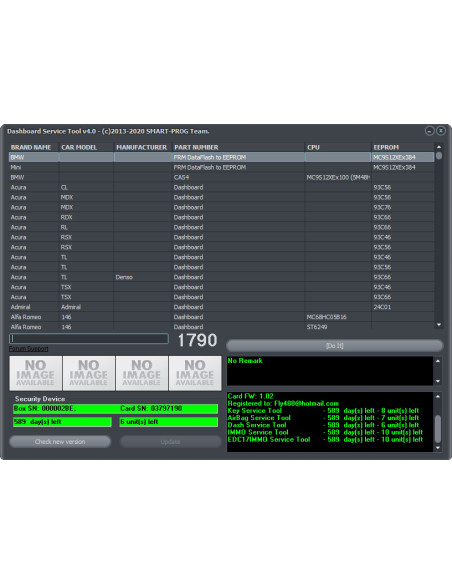This screenshot has width=452, height=584.
Task: Select first No Image thumbnail
Action: [36, 373]
